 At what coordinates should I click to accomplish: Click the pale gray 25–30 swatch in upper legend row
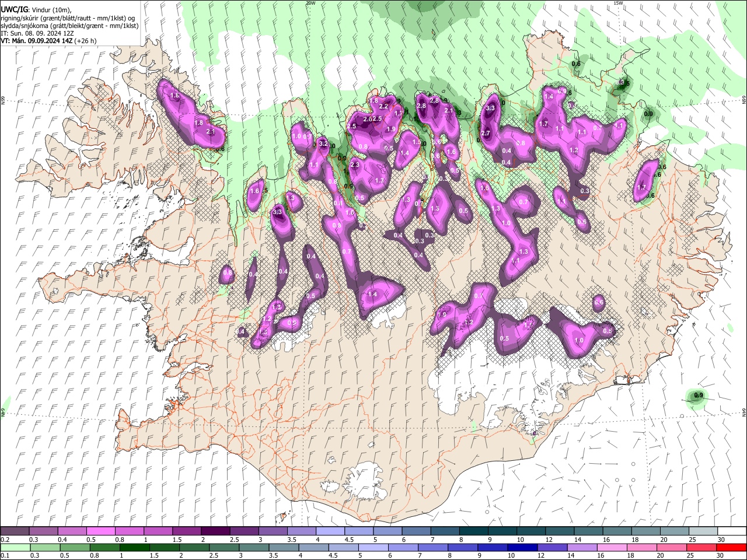click(703, 531)
